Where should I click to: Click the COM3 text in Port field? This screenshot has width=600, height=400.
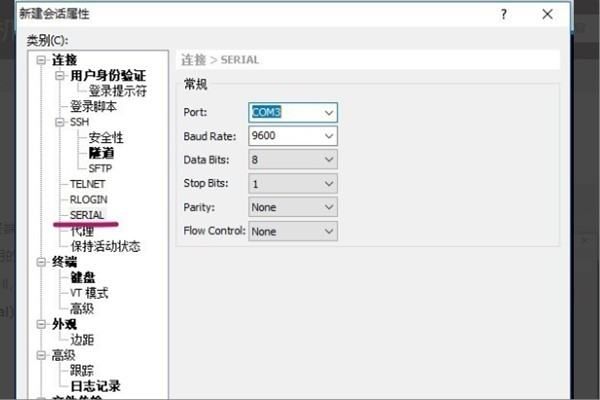point(266,112)
